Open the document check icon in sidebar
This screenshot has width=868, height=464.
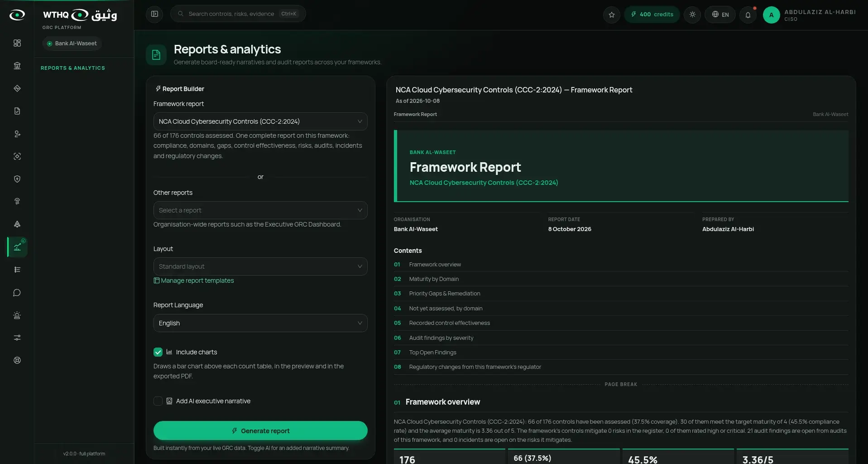click(17, 111)
